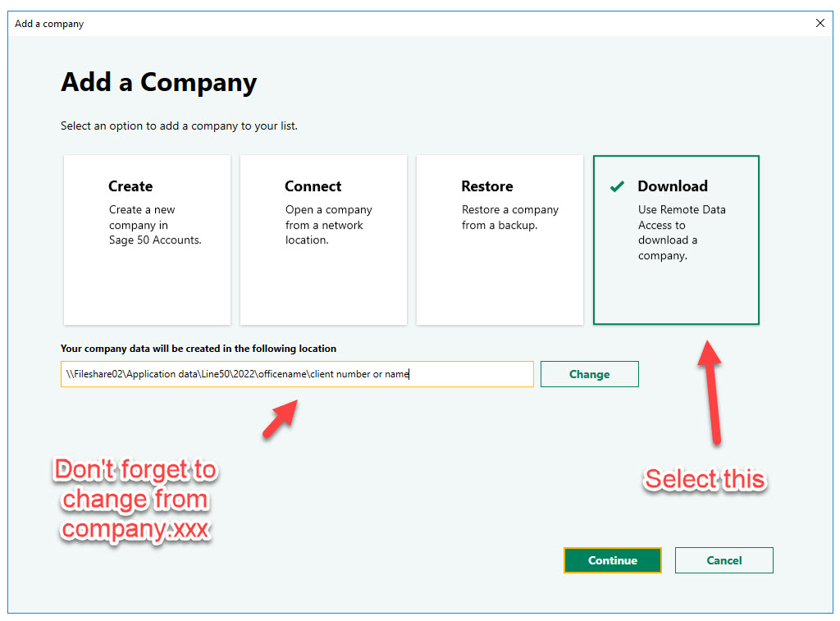Click the "Add a Company" main heading

tap(158, 83)
